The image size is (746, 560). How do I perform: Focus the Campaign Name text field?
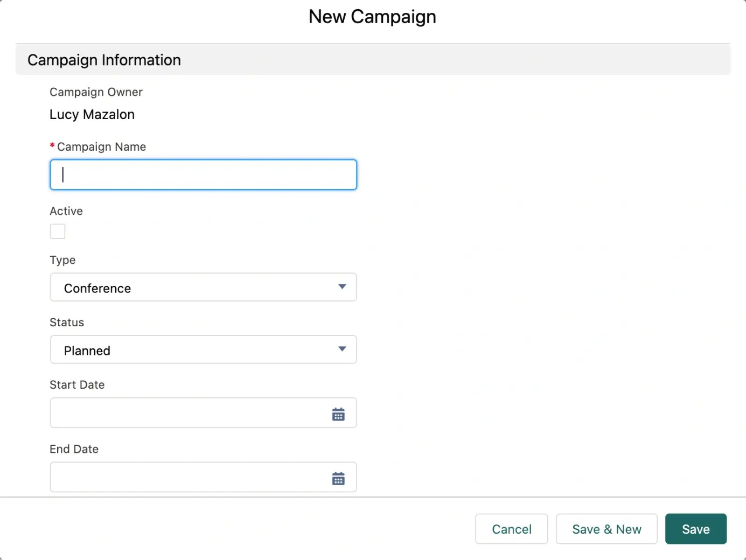coord(203,175)
